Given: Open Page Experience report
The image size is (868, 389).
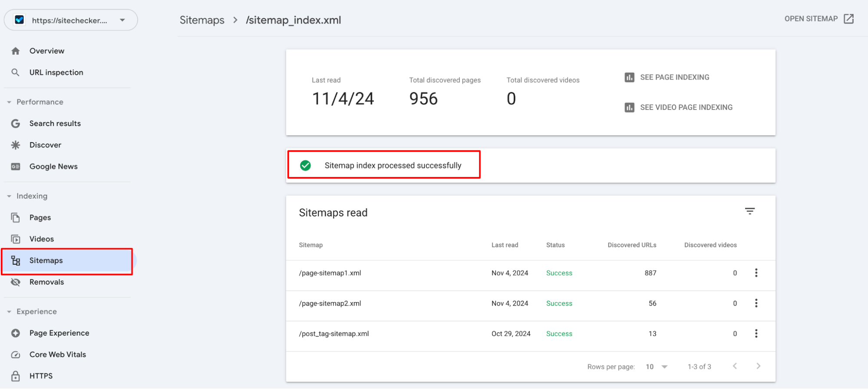Looking at the screenshot, I should tap(59, 333).
